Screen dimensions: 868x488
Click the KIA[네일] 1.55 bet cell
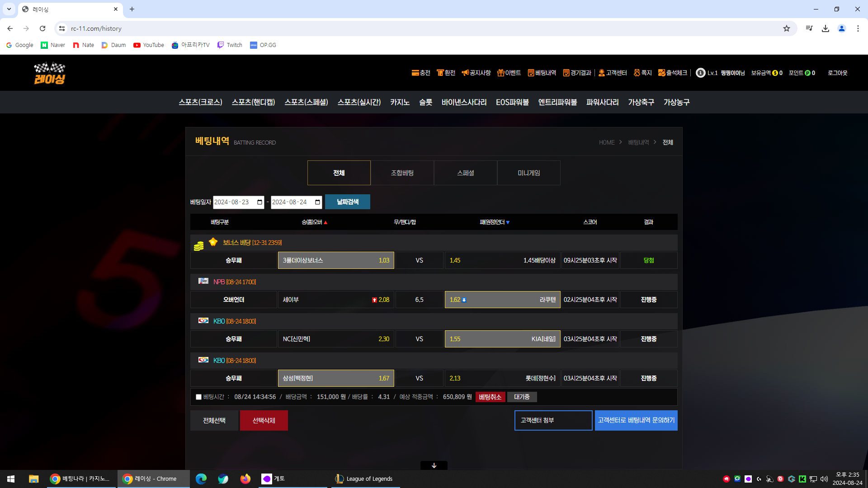click(503, 339)
